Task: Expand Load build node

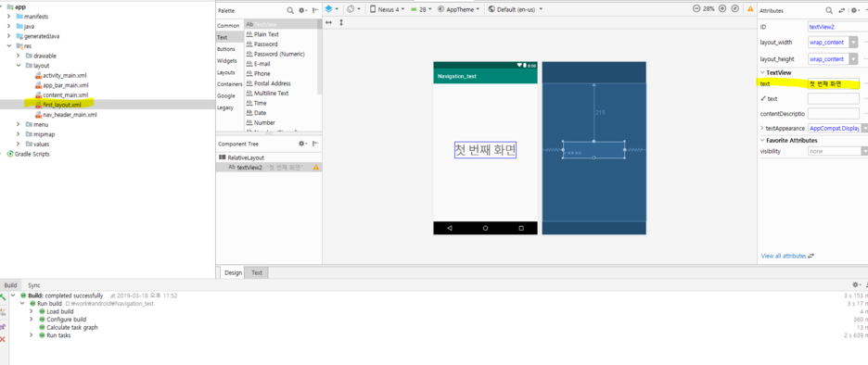Action: [x=32, y=311]
